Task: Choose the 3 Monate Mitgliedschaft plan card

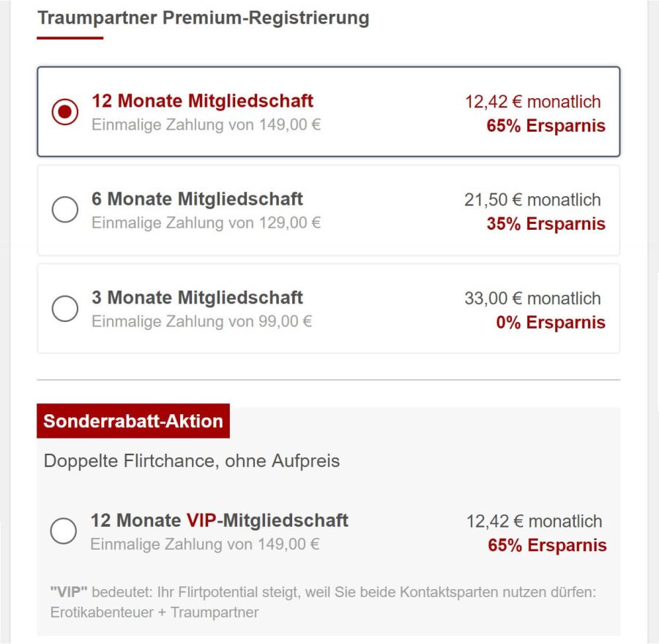Action: tap(329, 308)
